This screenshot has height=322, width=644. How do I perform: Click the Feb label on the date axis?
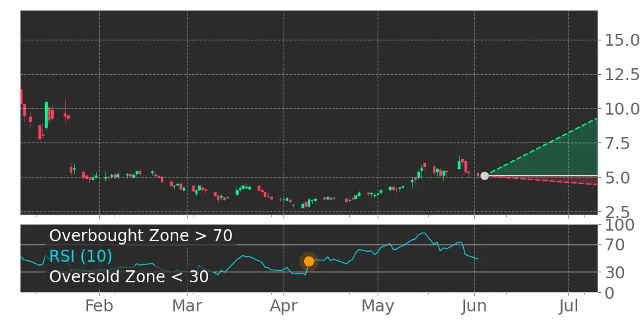[x=99, y=306]
